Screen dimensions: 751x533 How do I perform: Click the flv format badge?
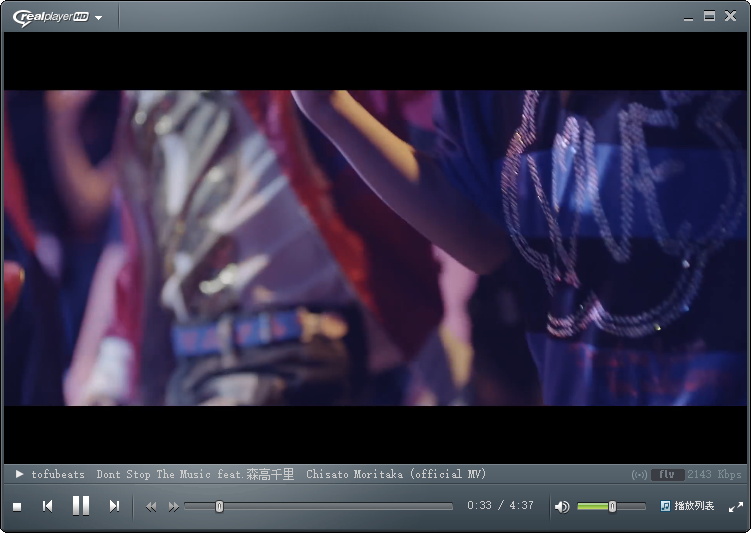[x=667, y=475]
